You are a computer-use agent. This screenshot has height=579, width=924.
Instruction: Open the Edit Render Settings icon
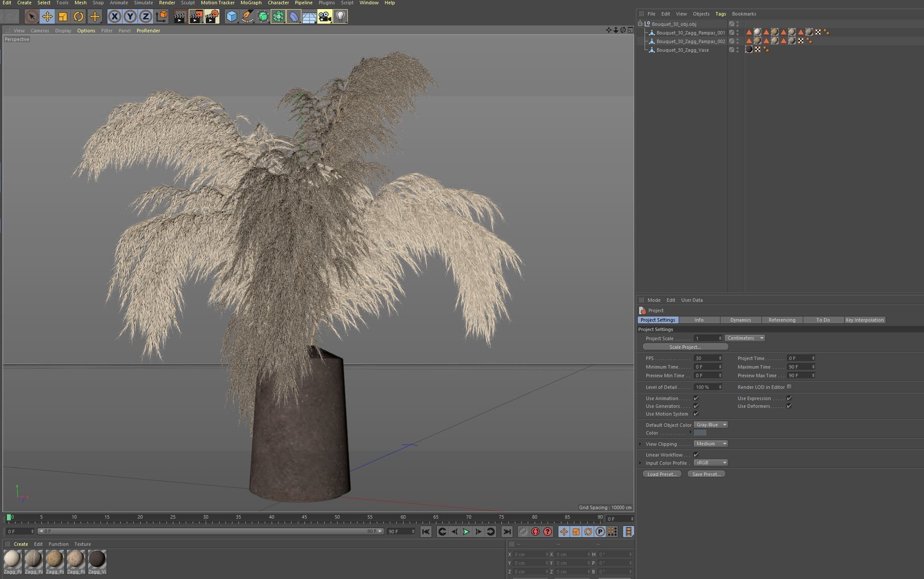click(212, 17)
